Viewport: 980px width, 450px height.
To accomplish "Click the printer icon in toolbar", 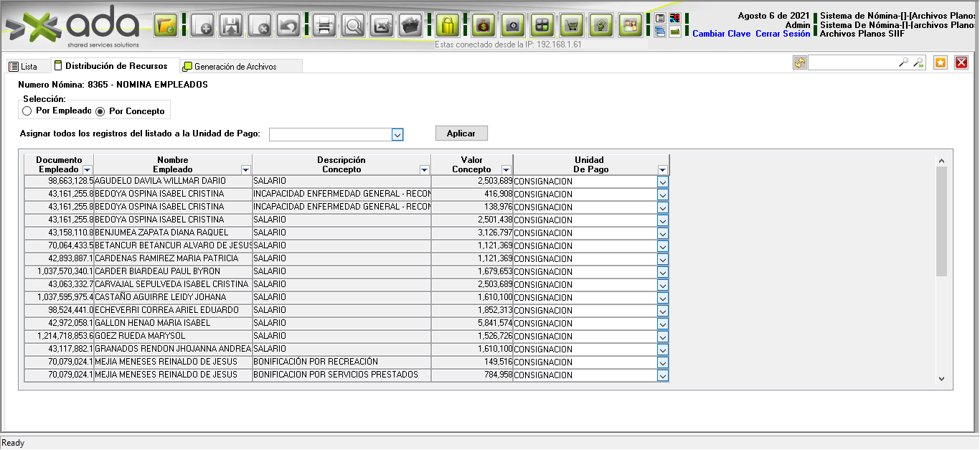I will [324, 26].
